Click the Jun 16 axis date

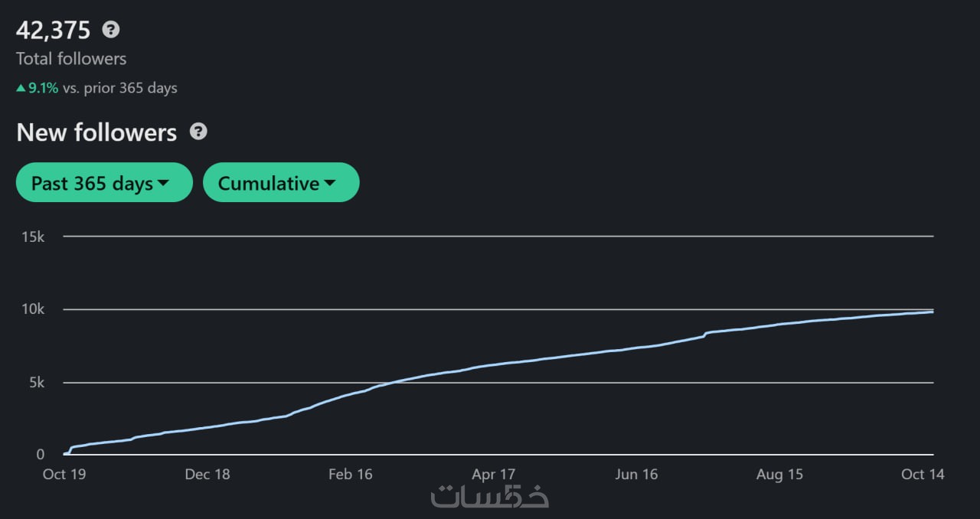click(637, 475)
